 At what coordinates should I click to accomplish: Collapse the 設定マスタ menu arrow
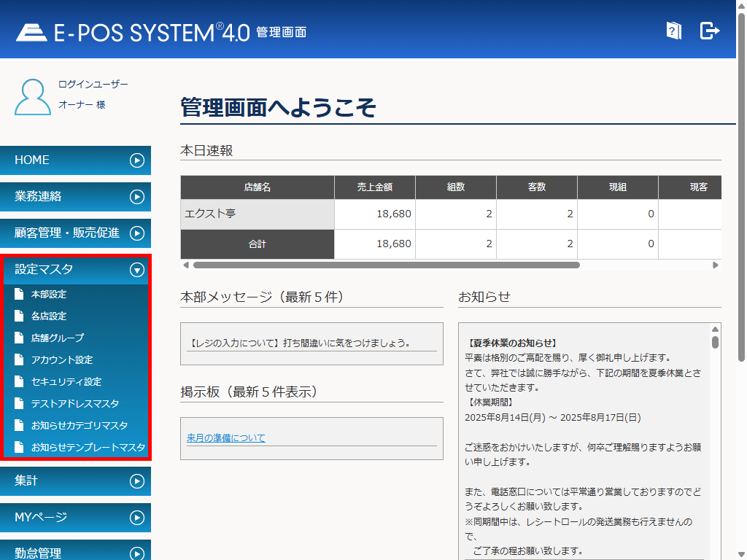pyautogui.click(x=136, y=270)
